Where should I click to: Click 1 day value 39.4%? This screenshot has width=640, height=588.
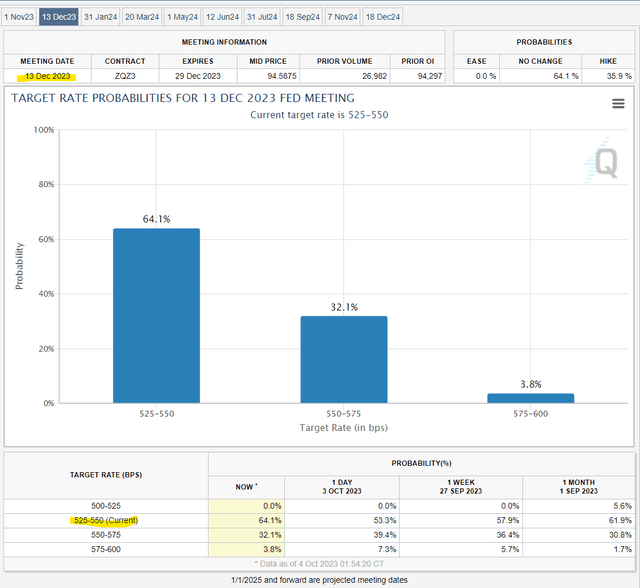point(384,535)
